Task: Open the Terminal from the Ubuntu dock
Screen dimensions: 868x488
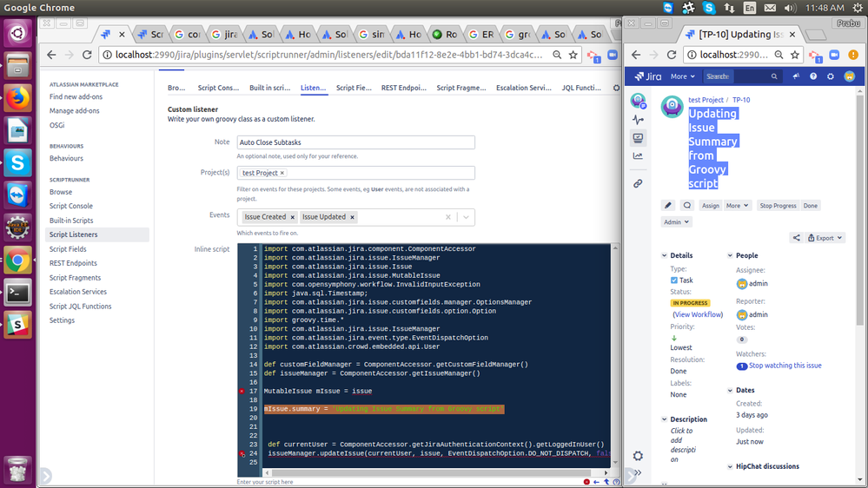Action: pyautogui.click(x=17, y=293)
